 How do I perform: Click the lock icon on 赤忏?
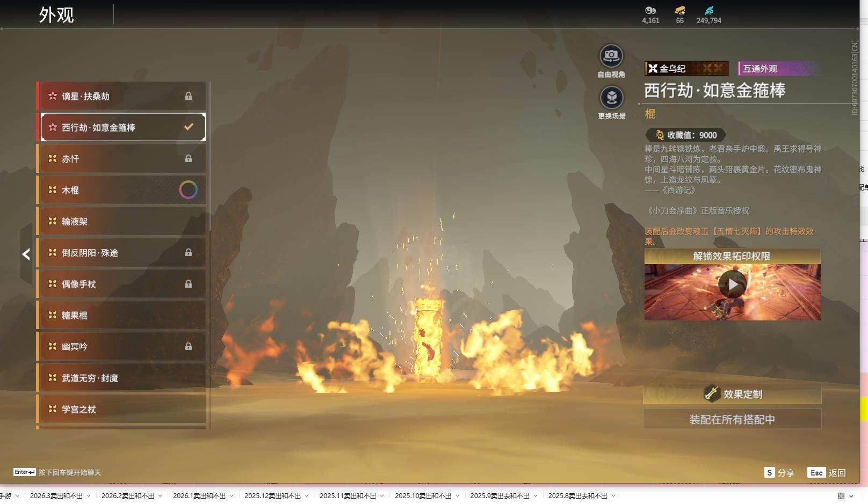click(x=189, y=159)
